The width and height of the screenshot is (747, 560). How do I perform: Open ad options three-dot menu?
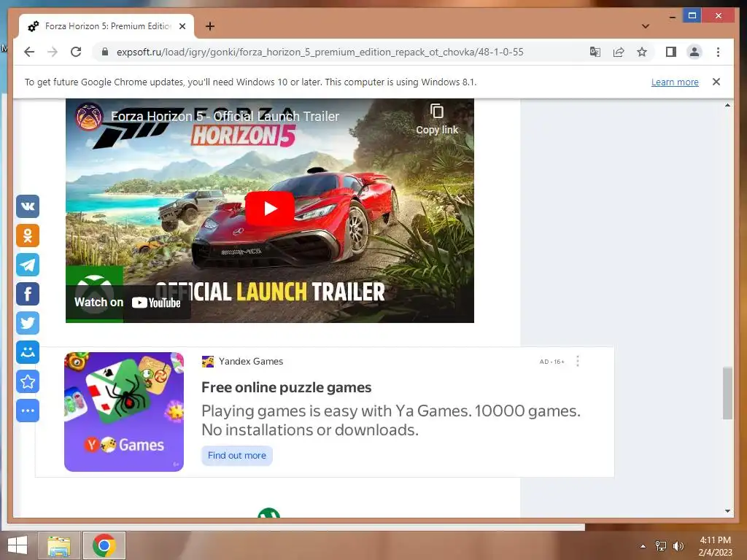click(578, 362)
